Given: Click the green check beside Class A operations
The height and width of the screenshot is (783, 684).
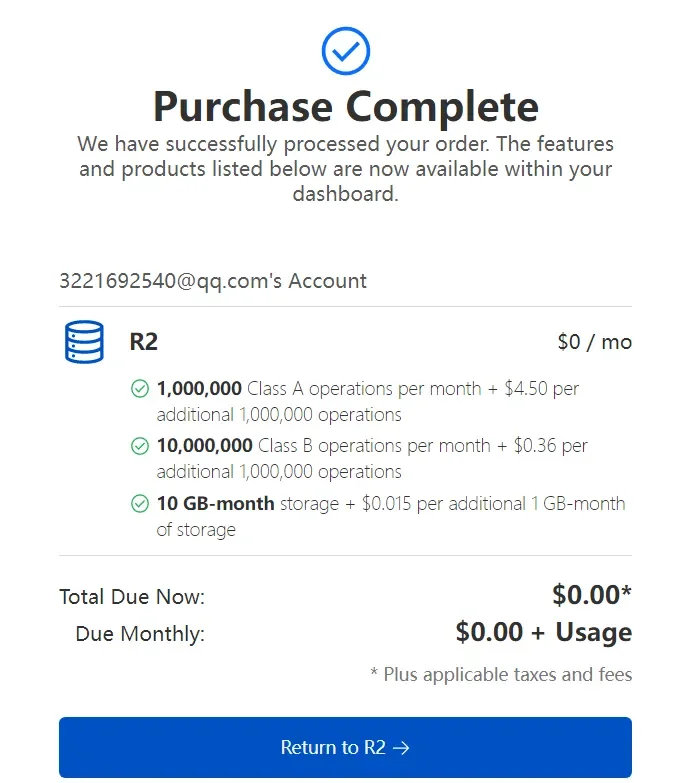Looking at the screenshot, I should click(140, 389).
